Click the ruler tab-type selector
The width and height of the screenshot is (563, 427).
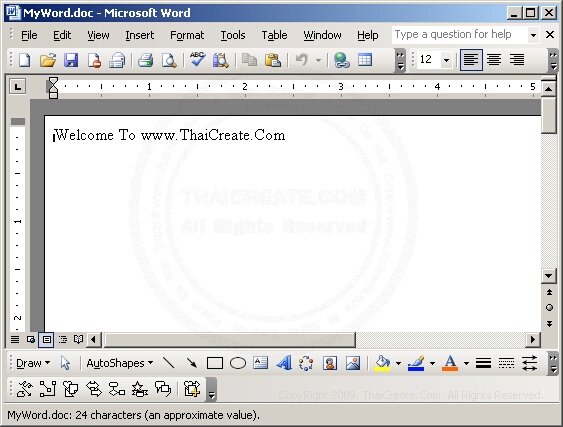tap(18, 87)
